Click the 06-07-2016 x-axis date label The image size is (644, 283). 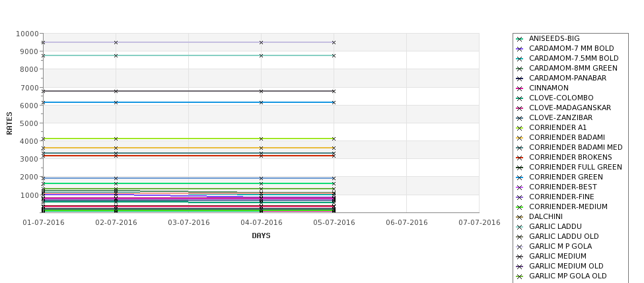407,223
